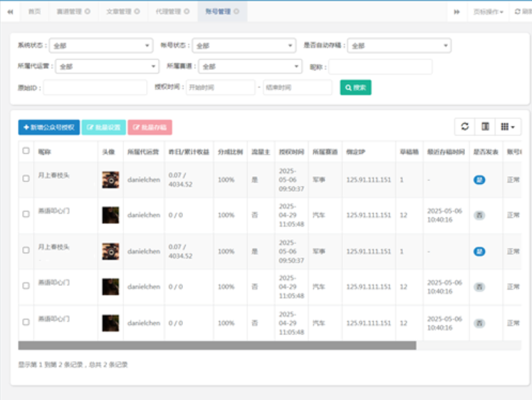This screenshot has width=532, height=400.
Task: Switch to the 首页 tab
Action: (x=34, y=11)
